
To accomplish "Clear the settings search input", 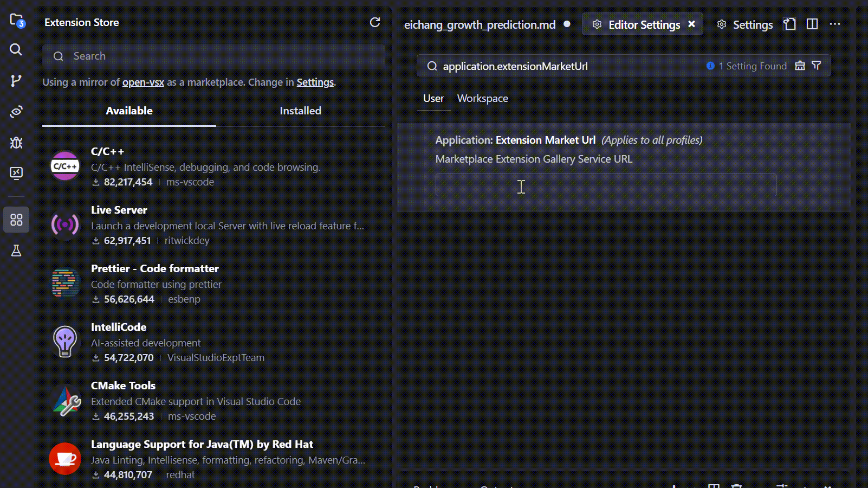I will [800, 66].
